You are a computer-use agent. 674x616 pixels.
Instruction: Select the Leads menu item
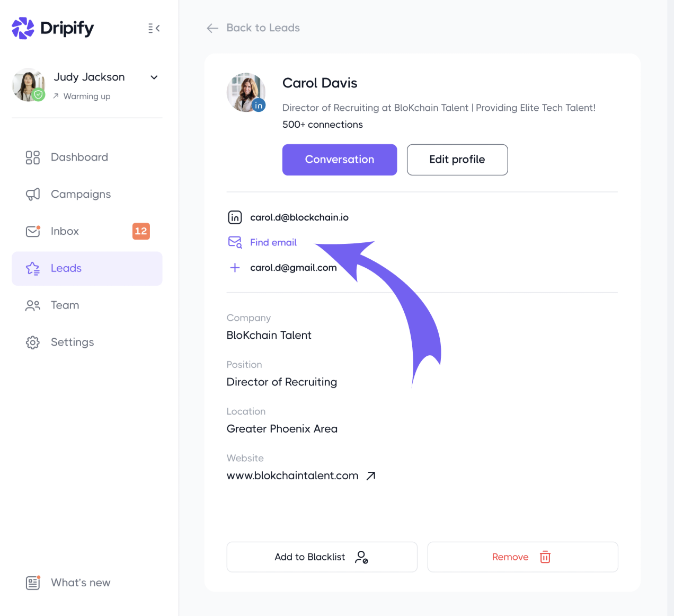[87, 268]
